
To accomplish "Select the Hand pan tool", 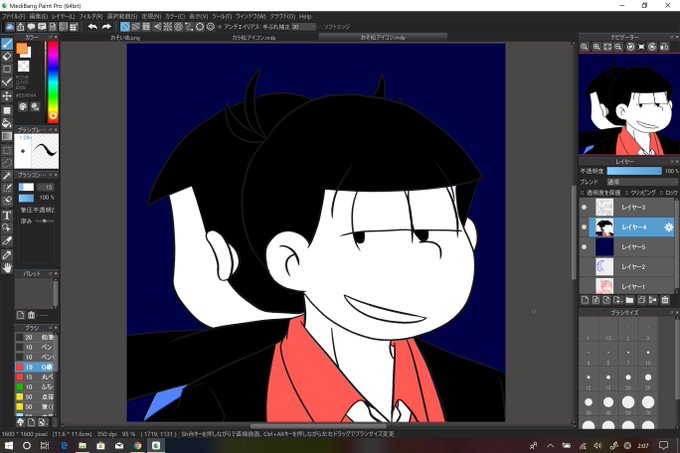I will click(7, 268).
